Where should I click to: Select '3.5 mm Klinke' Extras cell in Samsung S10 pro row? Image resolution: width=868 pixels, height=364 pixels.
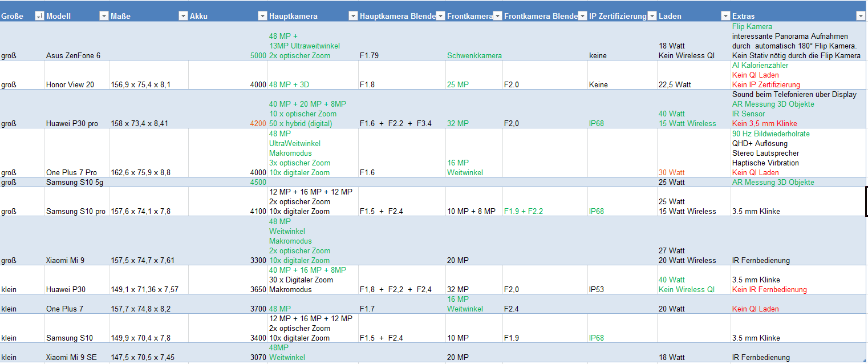[798, 201]
